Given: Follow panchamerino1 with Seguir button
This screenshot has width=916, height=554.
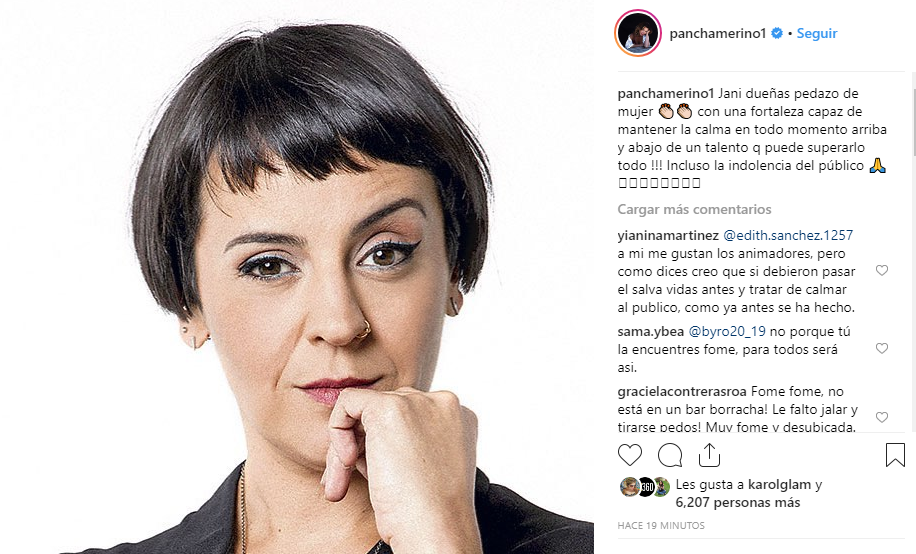Looking at the screenshot, I should tap(817, 33).
